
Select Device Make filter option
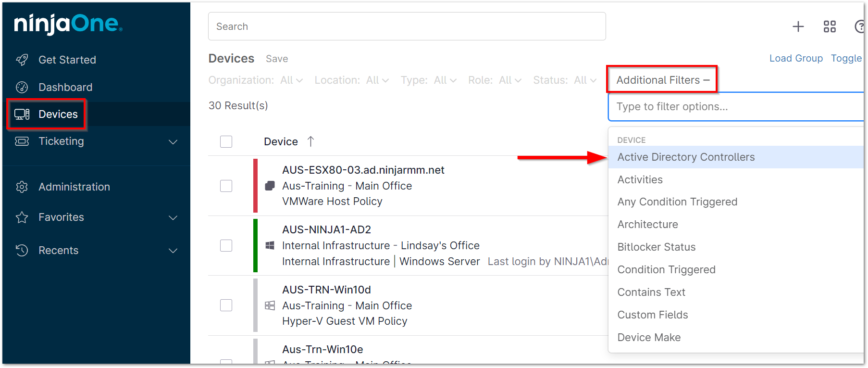[735, 338]
